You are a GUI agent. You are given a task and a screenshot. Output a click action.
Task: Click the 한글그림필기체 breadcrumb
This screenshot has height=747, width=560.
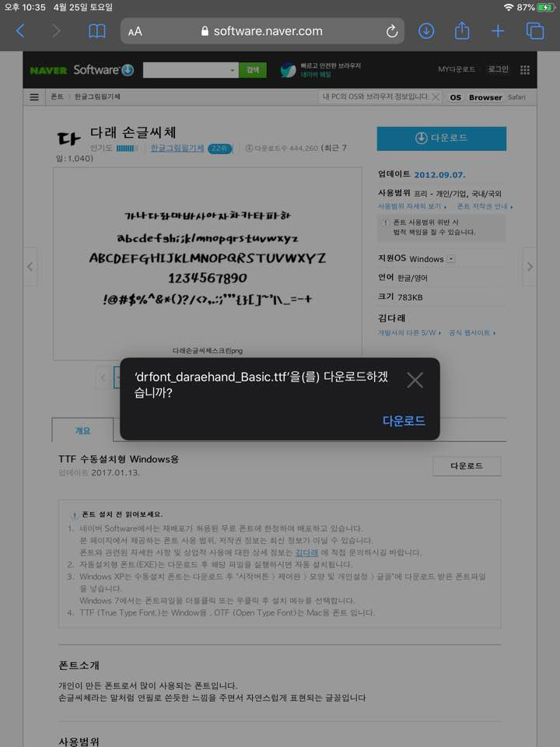pos(97,96)
